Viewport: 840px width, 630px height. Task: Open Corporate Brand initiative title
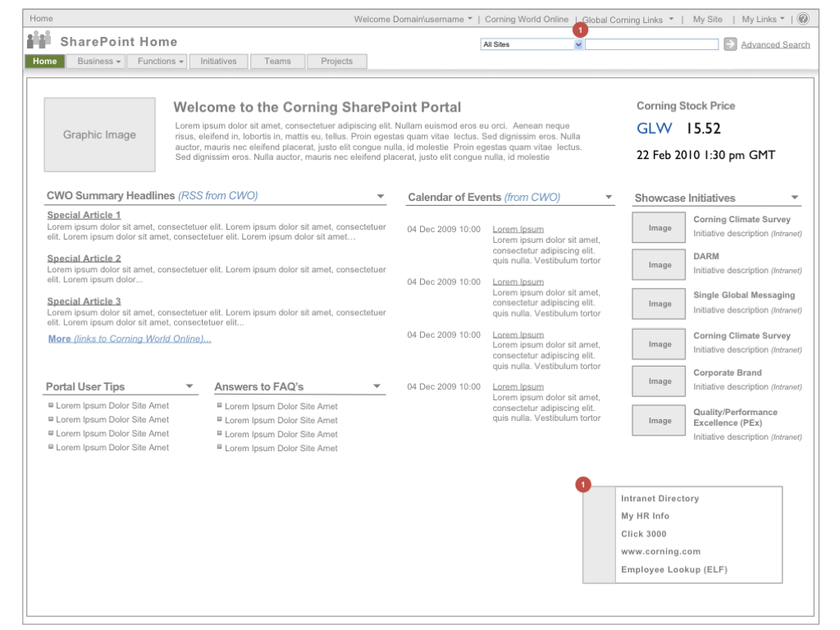tap(728, 373)
